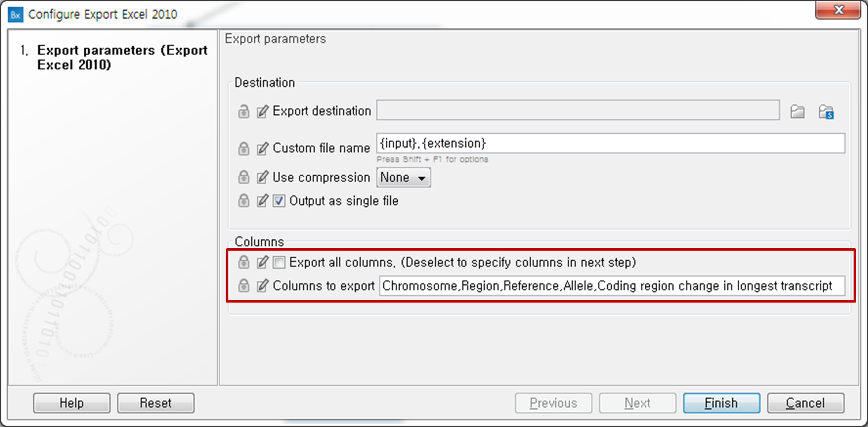Click the lock icon beside Use compression
The width and height of the screenshot is (868, 427).
pos(244,178)
